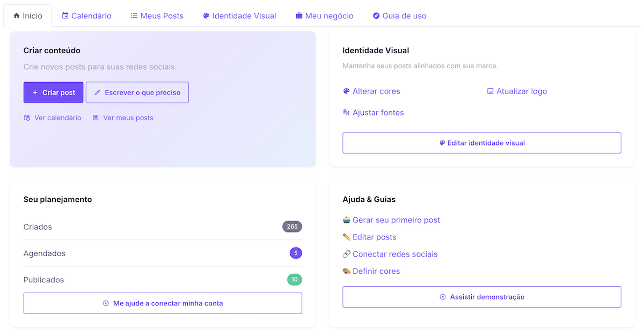Click the image icon next to Atualizar logo

(x=490, y=91)
